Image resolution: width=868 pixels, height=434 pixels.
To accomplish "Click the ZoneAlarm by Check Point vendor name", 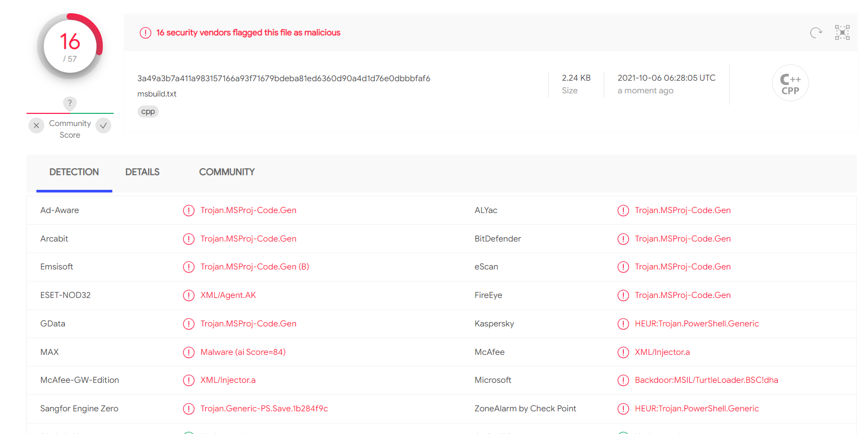I will tap(525, 409).
